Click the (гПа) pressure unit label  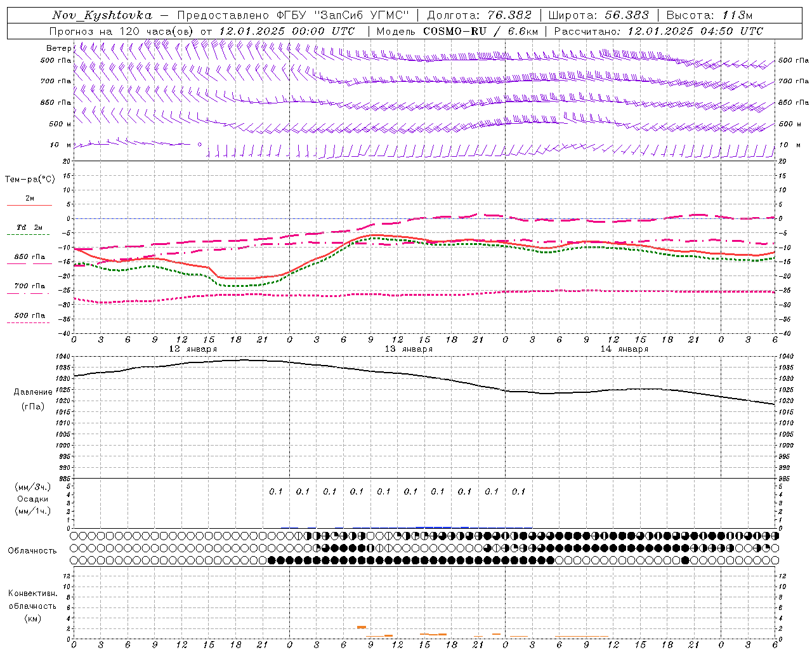click(33, 407)
